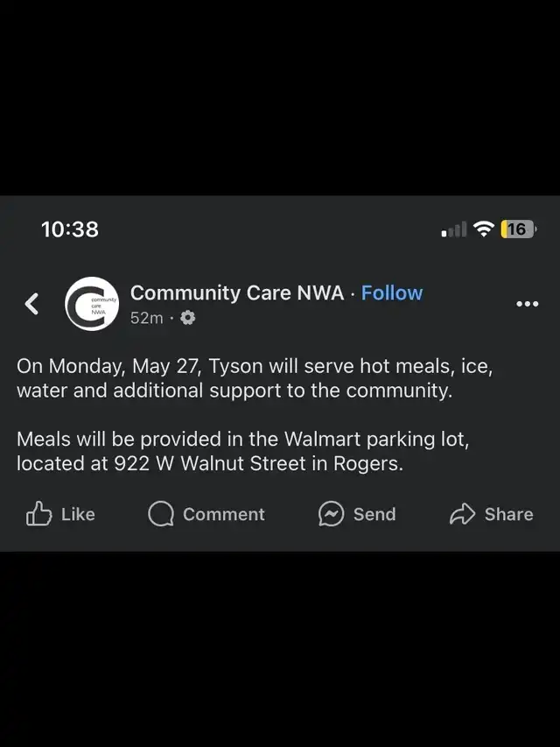This screenshot has width=560, height=747.
Task: Follow the Community Care NWA page
Action: click(x=392, y=293)
